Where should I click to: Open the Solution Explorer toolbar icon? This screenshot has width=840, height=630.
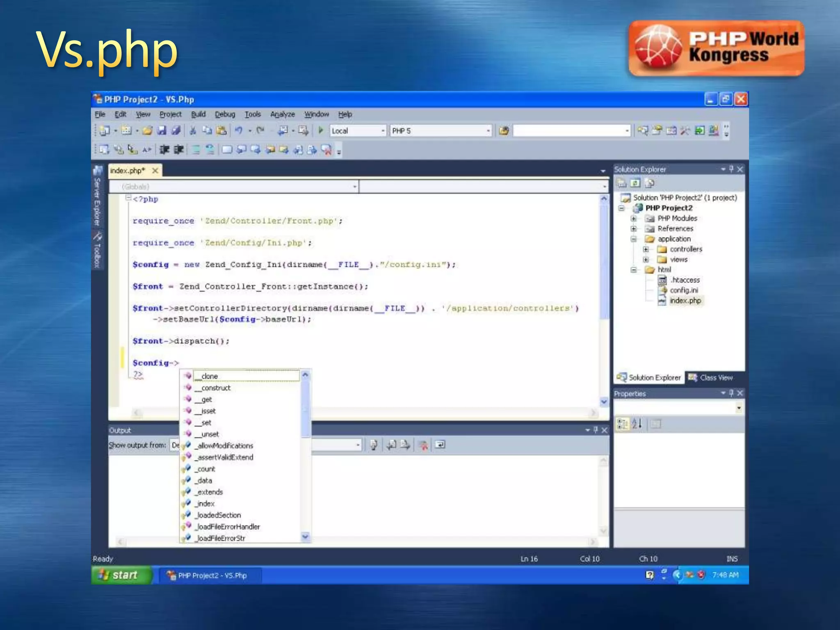643,130
